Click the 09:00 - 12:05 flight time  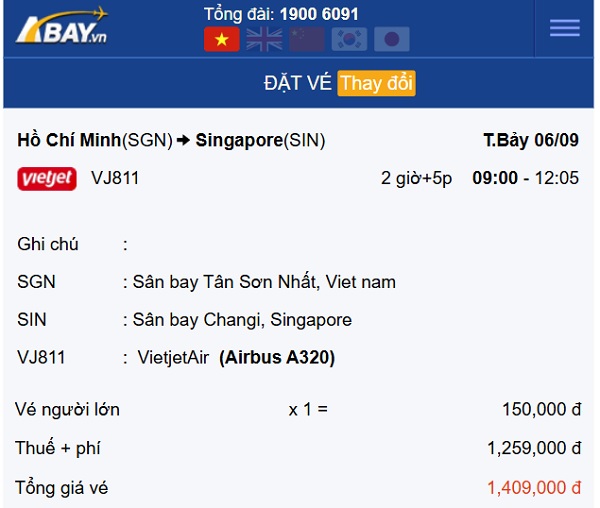click(525, 178)
